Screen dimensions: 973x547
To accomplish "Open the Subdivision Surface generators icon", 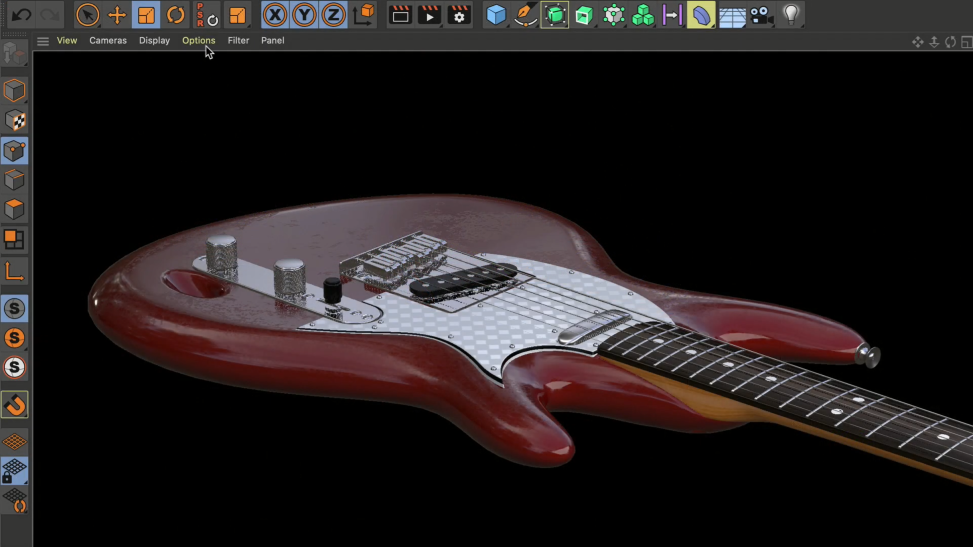I will 555,15.
